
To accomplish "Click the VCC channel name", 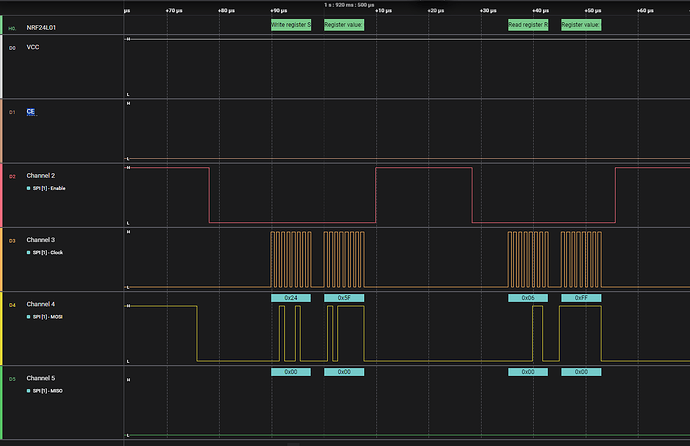I will (33, 47).
